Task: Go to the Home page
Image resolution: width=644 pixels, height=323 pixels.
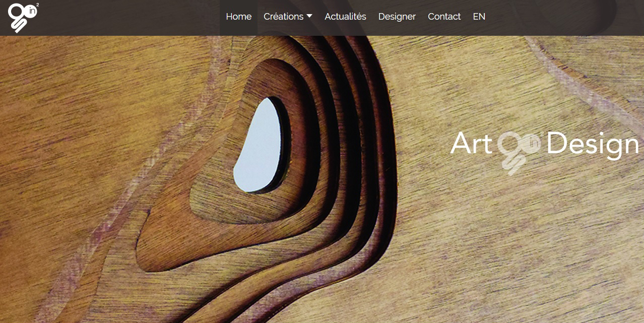Action: (239, 17)
